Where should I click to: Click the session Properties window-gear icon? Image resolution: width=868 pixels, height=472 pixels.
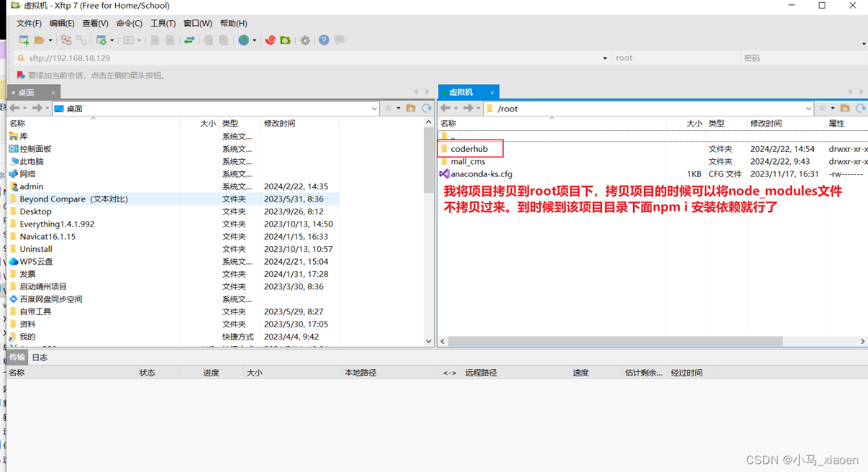tap(101, 41)
